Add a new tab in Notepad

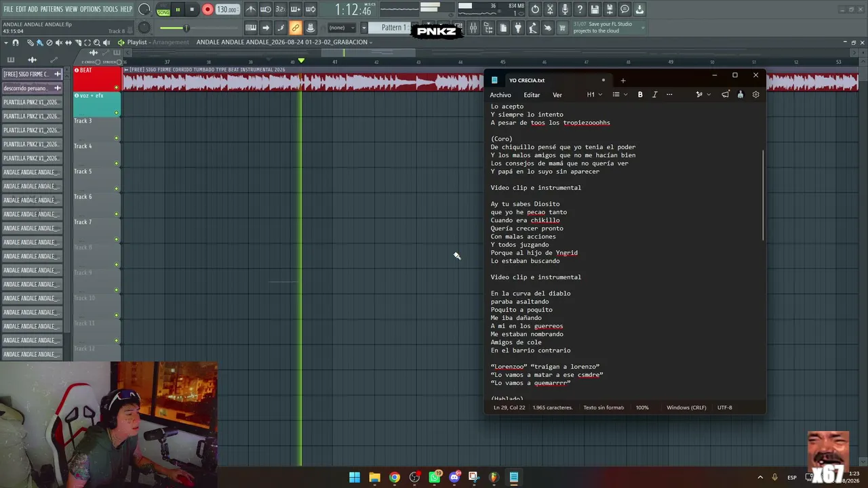pos(623,81)
